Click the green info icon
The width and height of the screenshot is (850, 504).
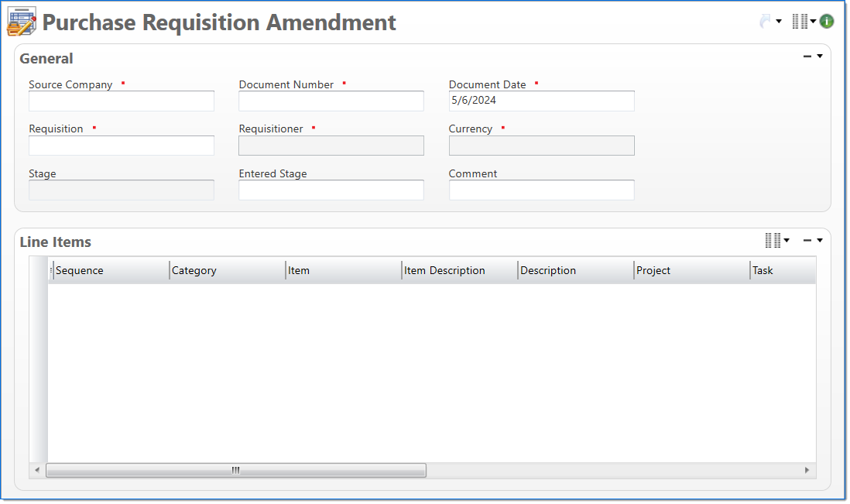click(826, 20)
